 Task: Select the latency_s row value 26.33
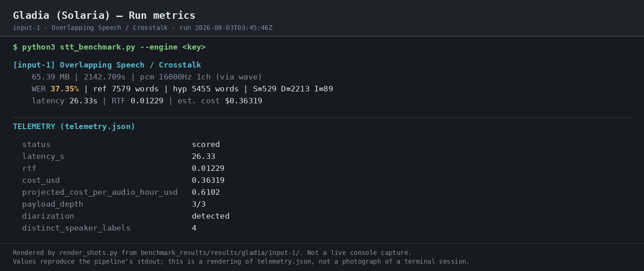203,157
